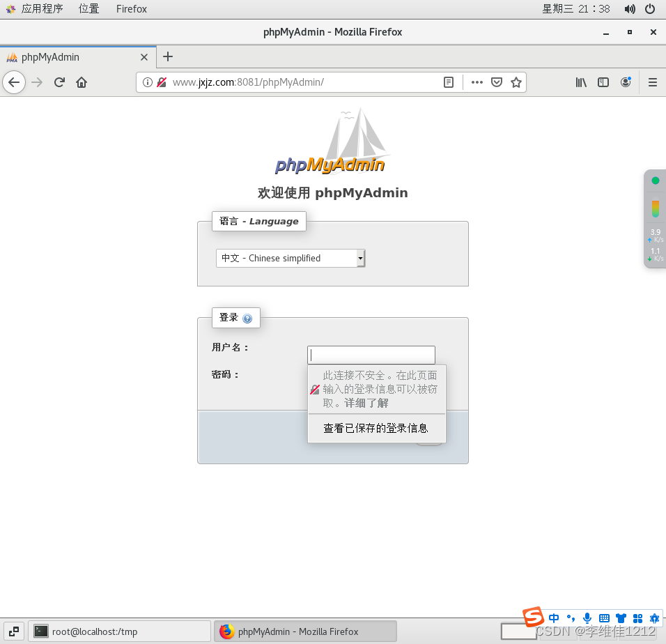
Task: Open the Firefox home page
Action: point(82,82)
